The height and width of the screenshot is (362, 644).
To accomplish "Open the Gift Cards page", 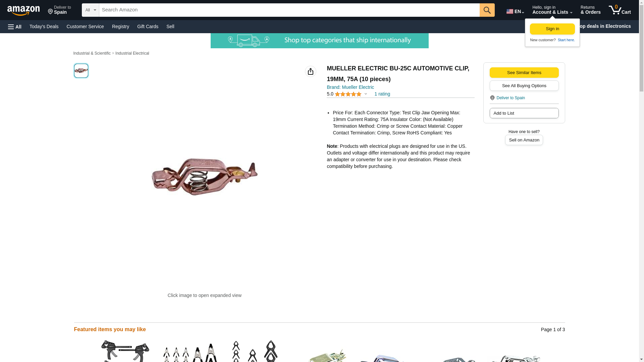I will (148, 26).
